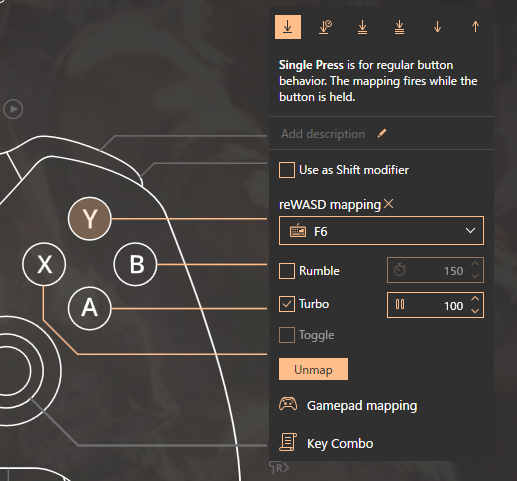Click the Rumble duration field showing 150
This screenshot has width=517, height=481.
435,270
